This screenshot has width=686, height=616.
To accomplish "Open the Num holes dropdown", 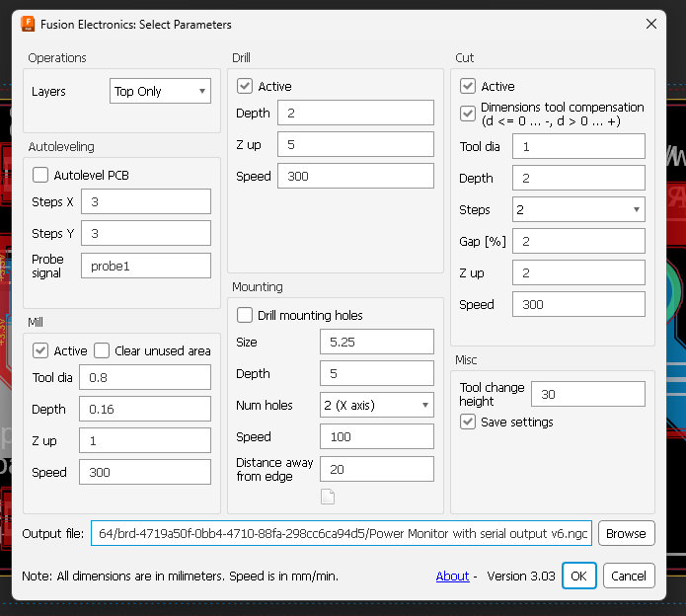I will click(x=377, y=405).
